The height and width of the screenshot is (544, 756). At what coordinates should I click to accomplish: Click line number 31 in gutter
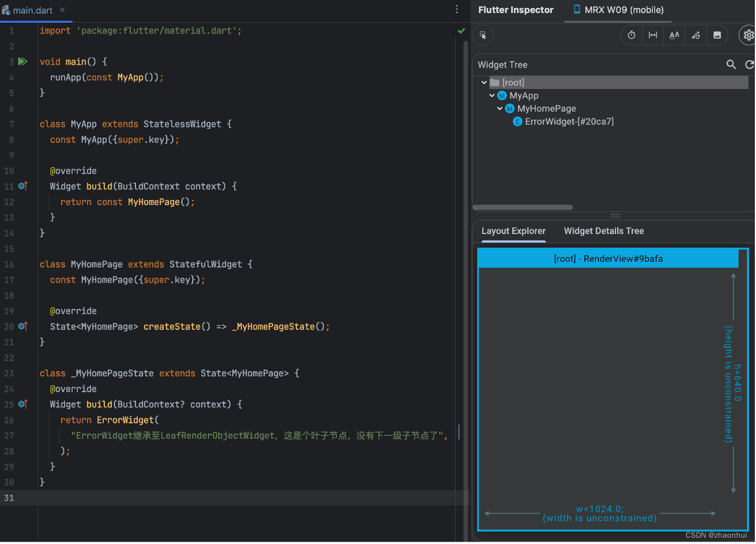pyautogui.click(x=9, y=498)
